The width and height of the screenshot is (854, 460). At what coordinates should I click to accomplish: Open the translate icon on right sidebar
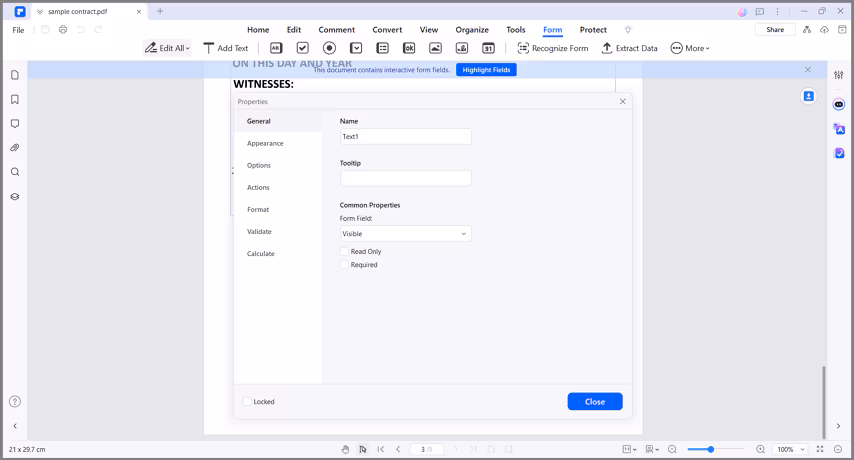[x=839, y=129]
